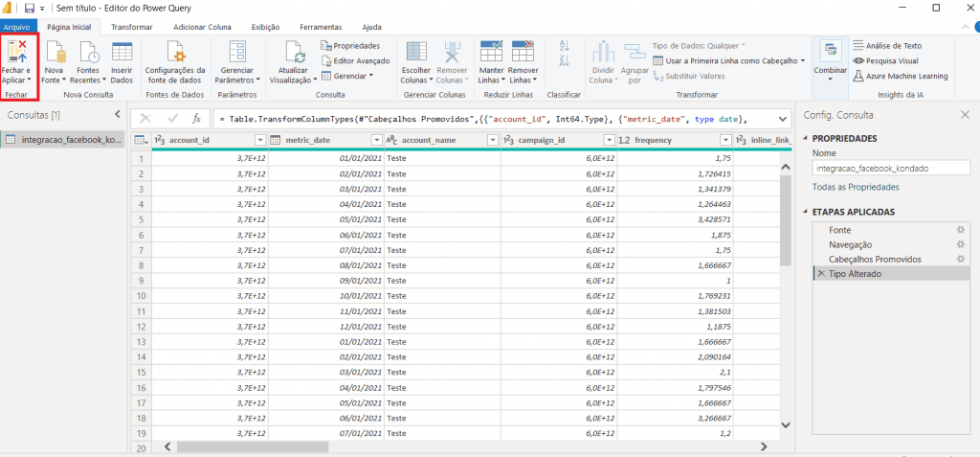
Task: Click the Fechar e Aplicar icon
Action: click(x=18, y=52)
